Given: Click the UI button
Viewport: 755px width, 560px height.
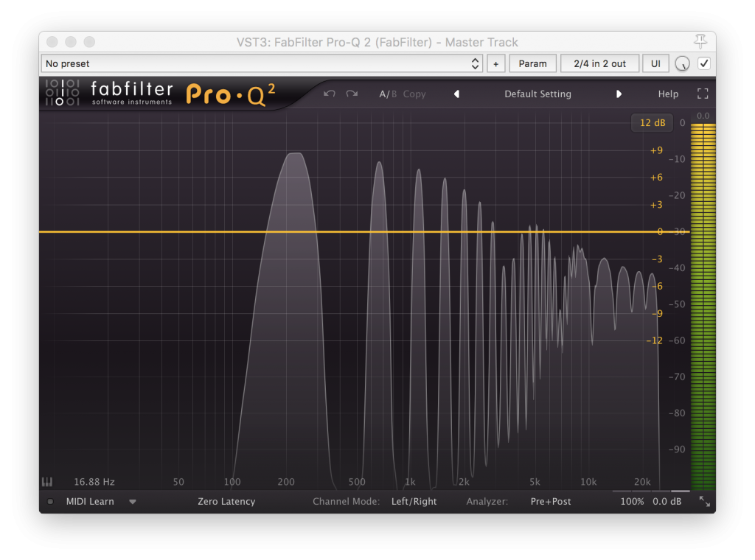Looking at the screenshot, I should tap(655, 63).
